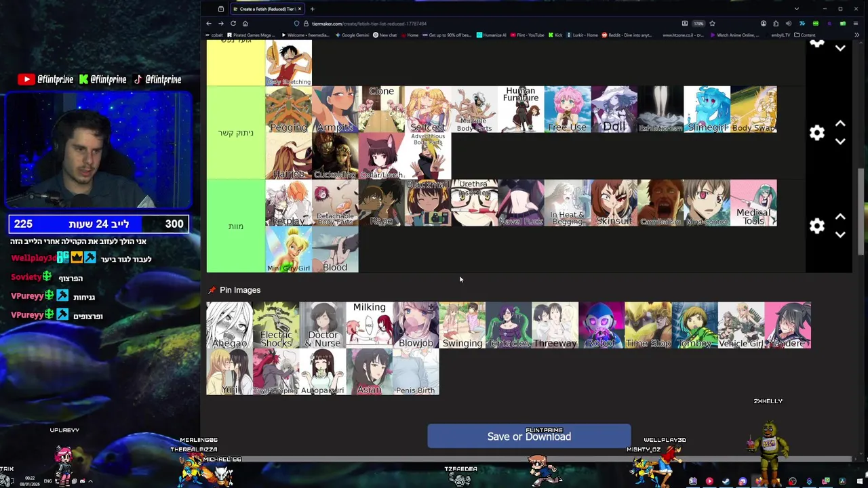Select the Clone tile in ניתוק קשר row

coord(382,109)
